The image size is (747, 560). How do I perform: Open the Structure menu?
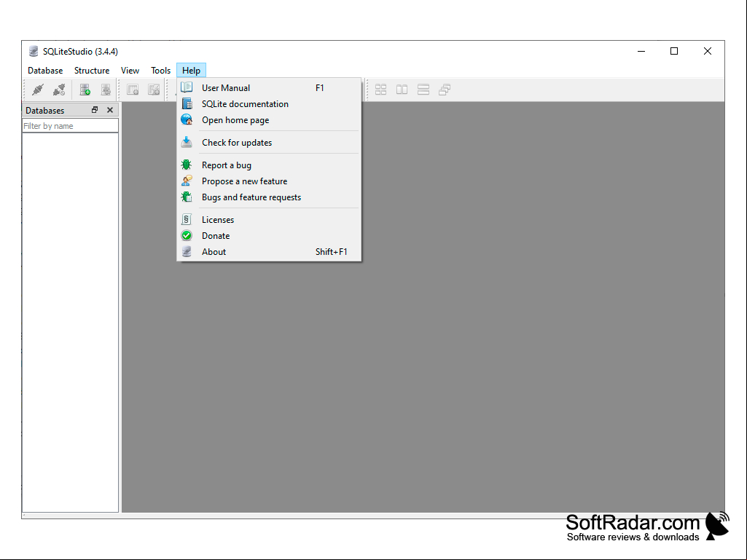click(x=92, y=71)
